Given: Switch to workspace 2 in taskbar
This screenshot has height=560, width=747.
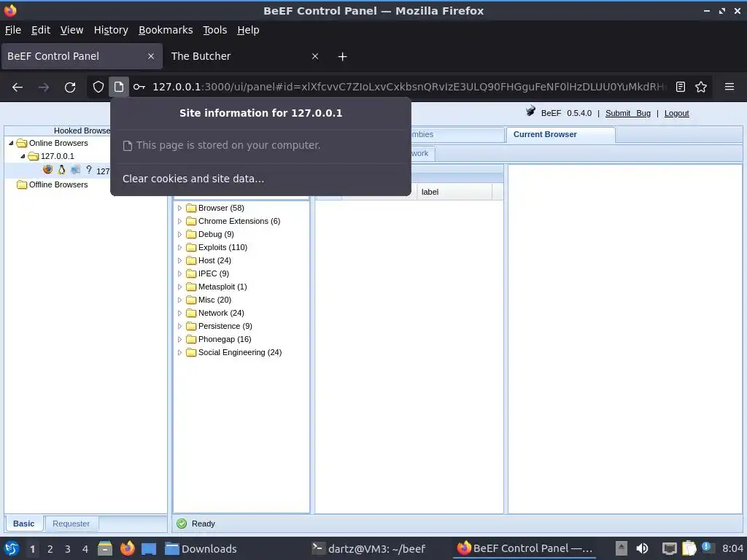Looking at the screenshot, I should (x=50, y=549).
